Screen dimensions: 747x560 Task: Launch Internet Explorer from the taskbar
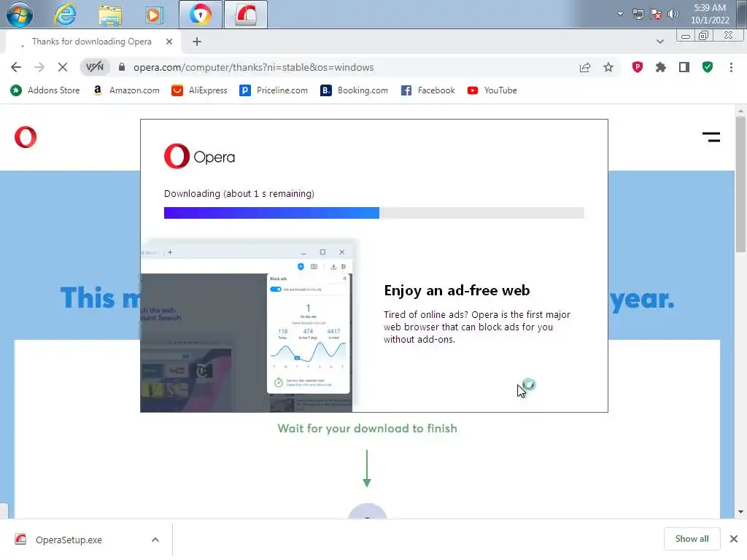click(65, 15)
